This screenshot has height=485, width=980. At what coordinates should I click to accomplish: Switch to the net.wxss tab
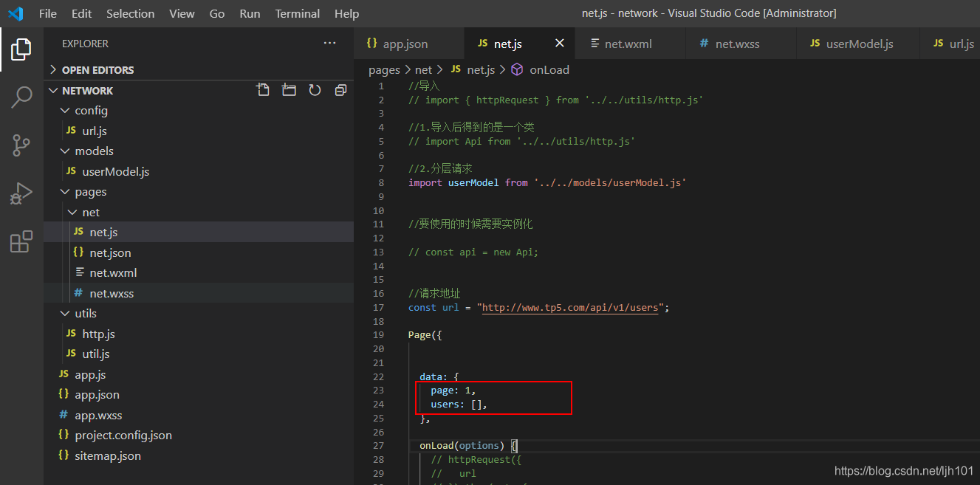pos(741,44)
